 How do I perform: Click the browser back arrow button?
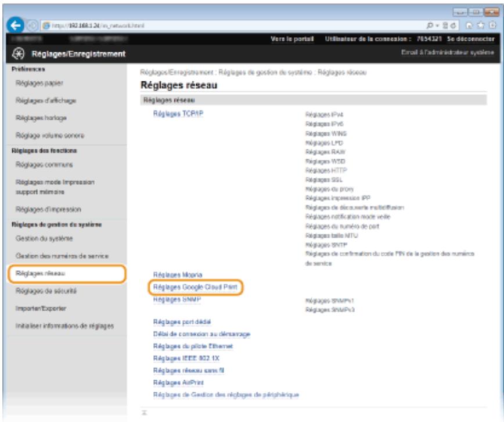point(16,25)
